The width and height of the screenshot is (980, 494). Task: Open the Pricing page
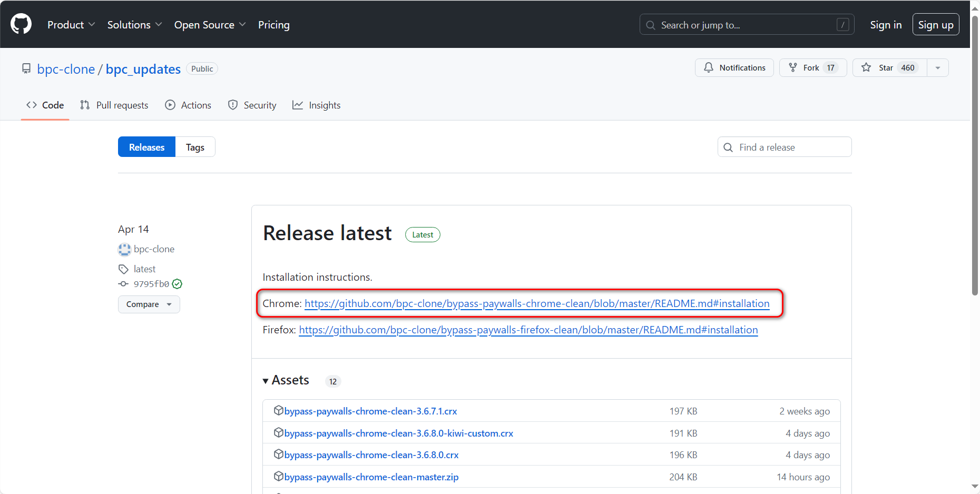[274, 25]
